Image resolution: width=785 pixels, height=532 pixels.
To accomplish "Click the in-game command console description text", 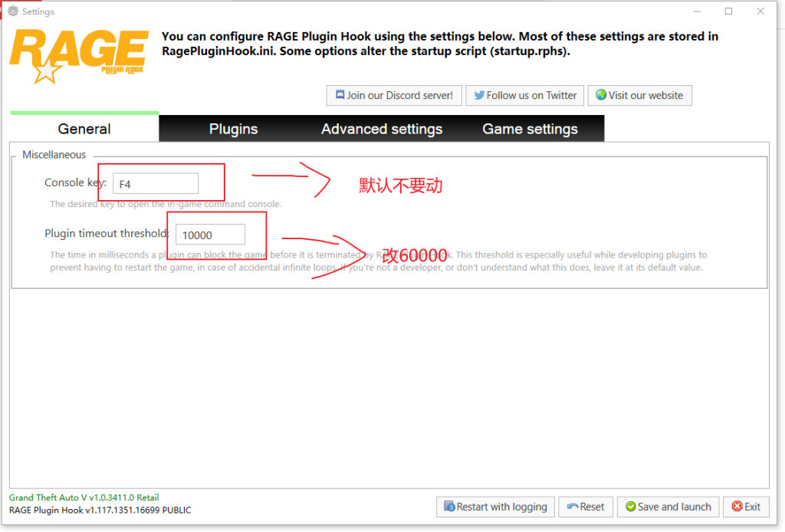I will (x=166, y=204).
